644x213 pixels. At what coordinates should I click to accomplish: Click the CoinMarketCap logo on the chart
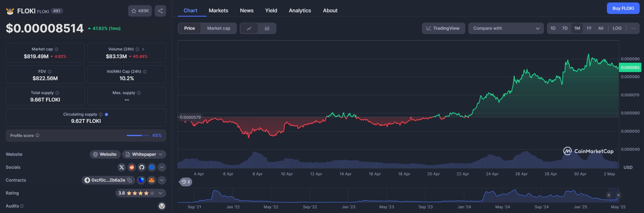click(588, 151)
